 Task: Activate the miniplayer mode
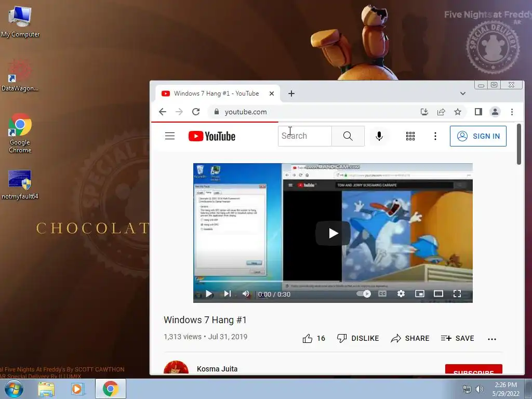click(420, 294)
